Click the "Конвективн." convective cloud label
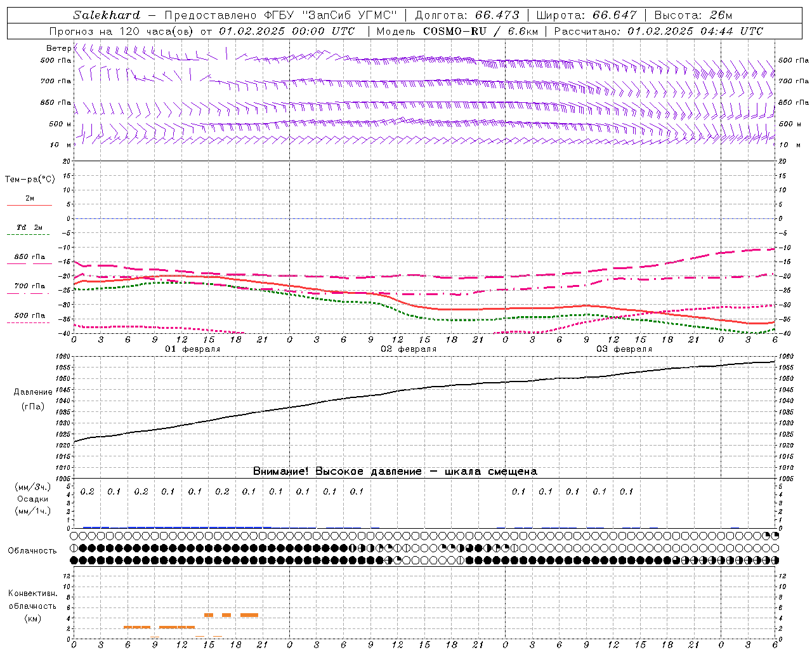 [x=32, y=594]
